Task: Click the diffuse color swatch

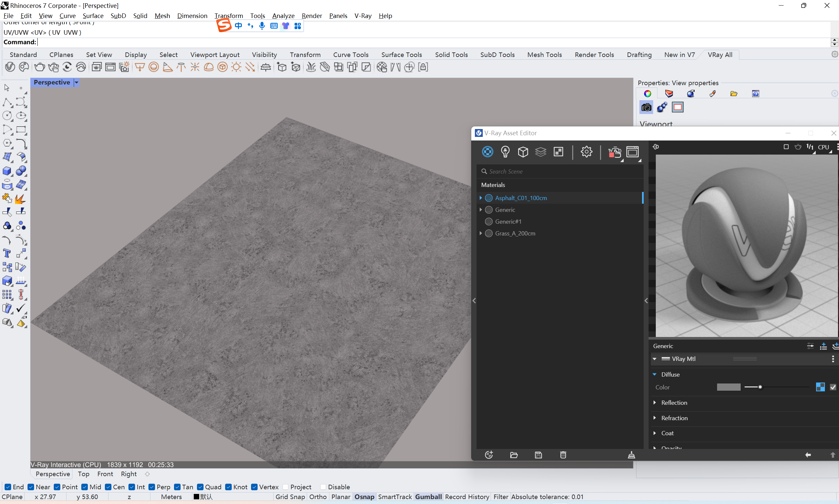Action: pos(728,387)
